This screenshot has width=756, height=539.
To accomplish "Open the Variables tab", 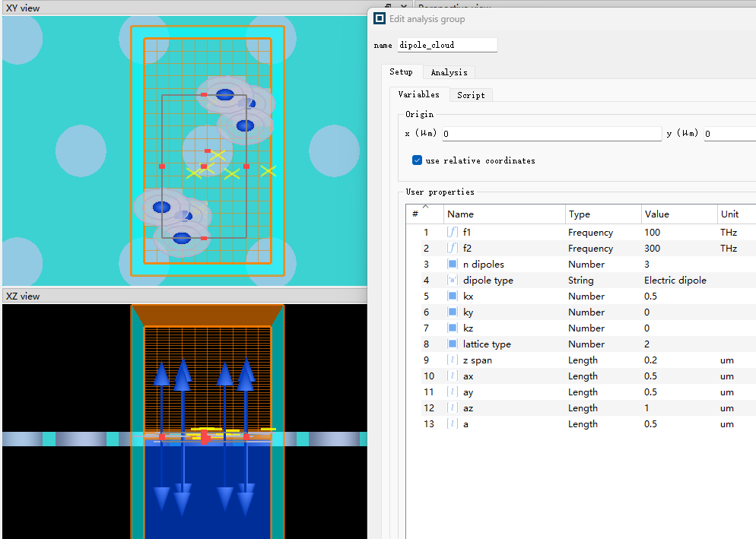I will [x=418, y=95].
